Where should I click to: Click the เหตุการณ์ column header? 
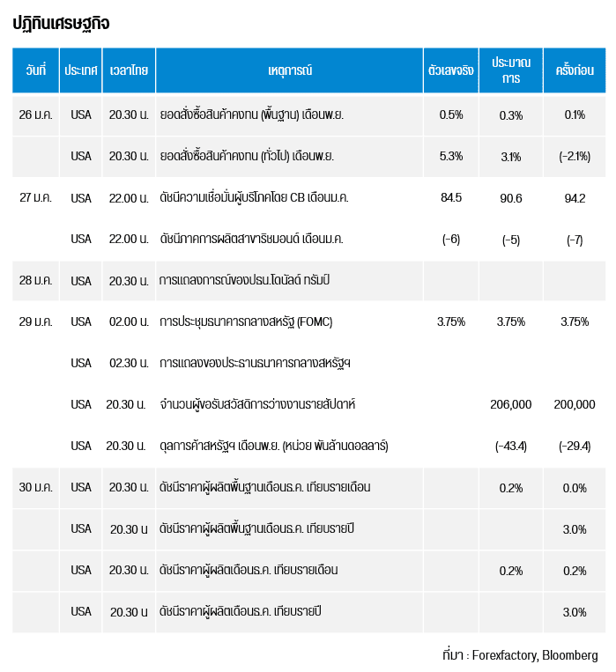coord(289,70)
